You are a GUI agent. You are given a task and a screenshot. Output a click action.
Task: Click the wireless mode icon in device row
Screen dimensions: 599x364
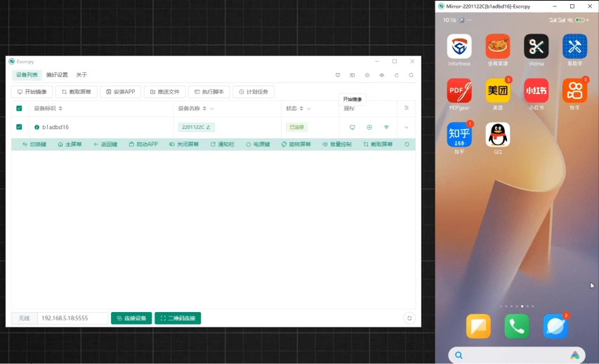click(386, 127)
